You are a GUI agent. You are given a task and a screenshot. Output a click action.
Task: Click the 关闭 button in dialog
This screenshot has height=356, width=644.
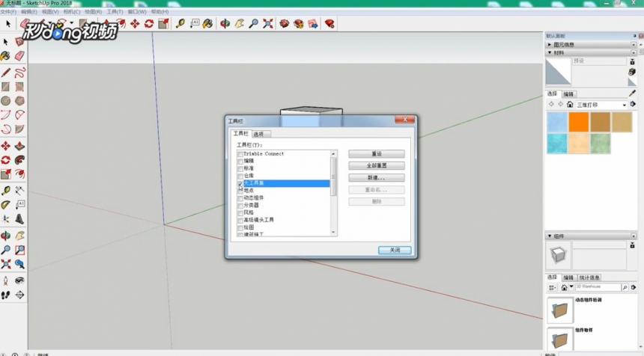point(395,251)
